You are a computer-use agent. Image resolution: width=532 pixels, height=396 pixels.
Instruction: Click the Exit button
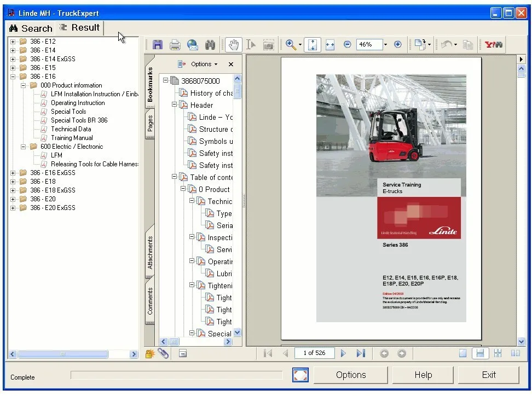[x=489, y=375]
